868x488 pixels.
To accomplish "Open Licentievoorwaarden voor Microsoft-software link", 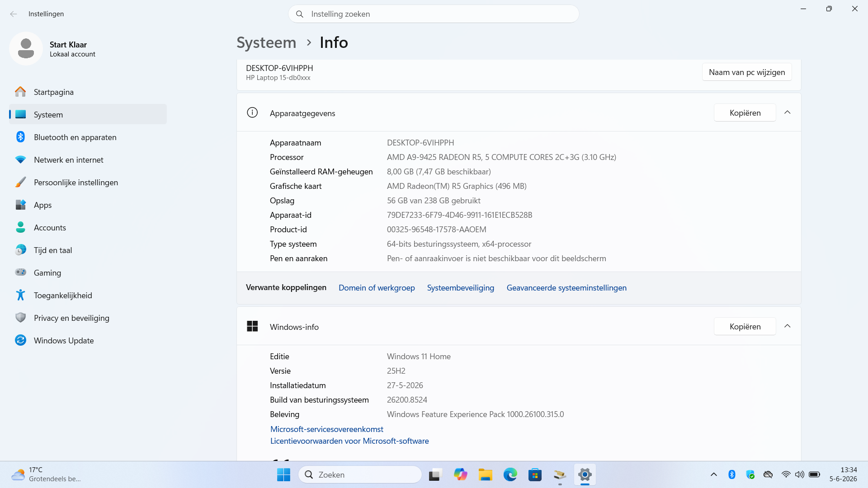I will 349,441.
